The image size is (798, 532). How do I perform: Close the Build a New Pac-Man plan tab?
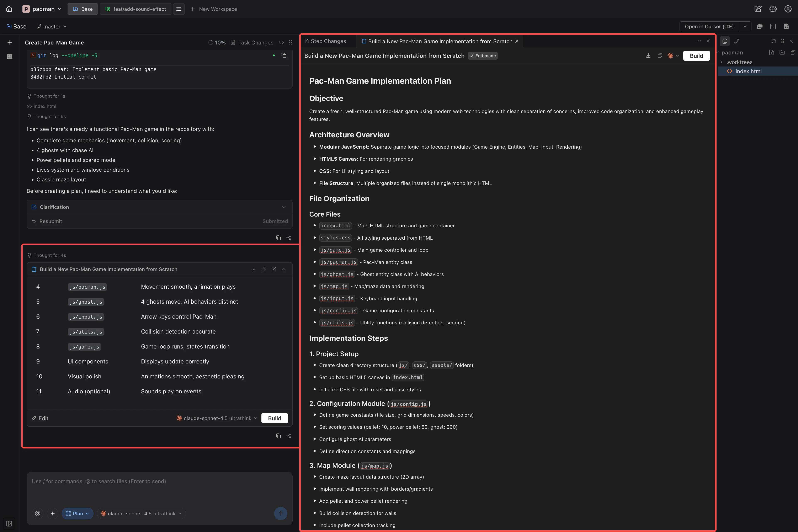coord(517,41)
